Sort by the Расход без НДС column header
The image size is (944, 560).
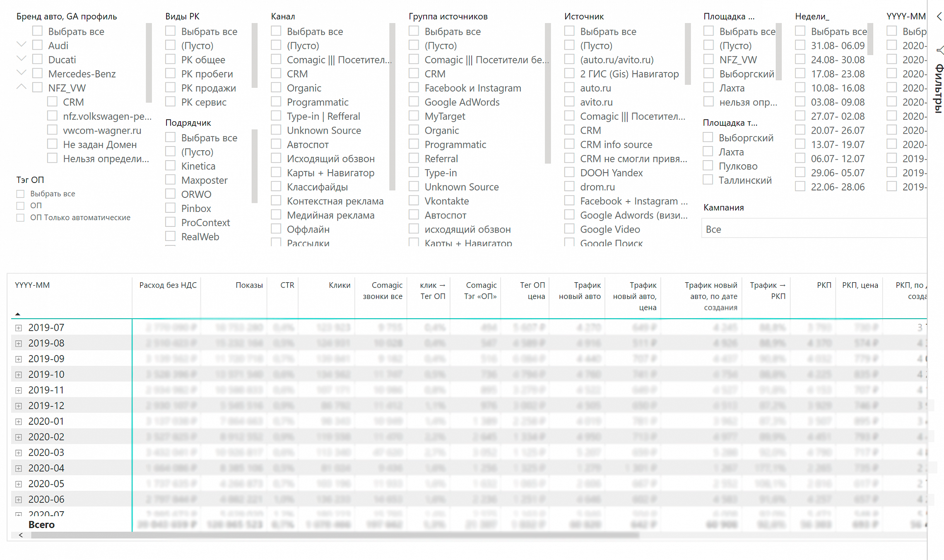[x=168, y=285]
